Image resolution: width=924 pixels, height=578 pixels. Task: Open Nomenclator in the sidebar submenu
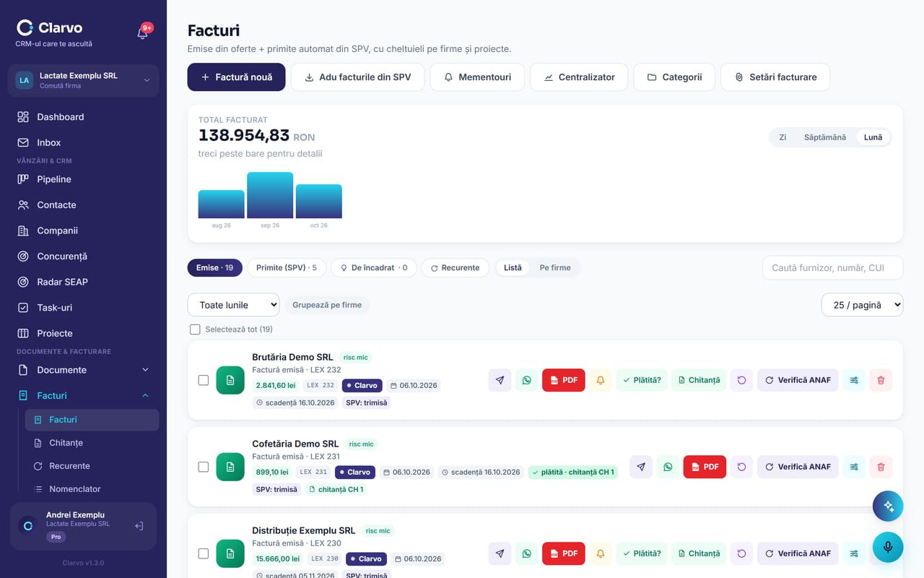(x=92, y=489)
